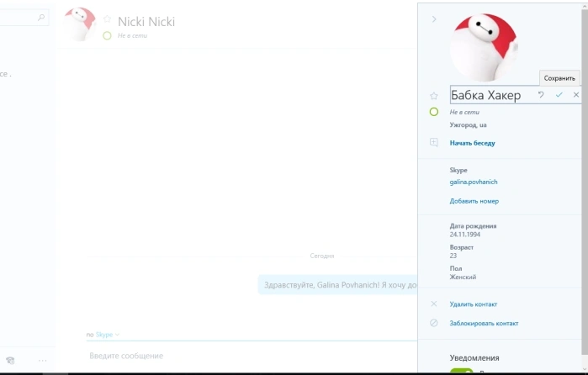588x375 pixels.
Task: Undo the contact name edit
Action: point(541,95)
